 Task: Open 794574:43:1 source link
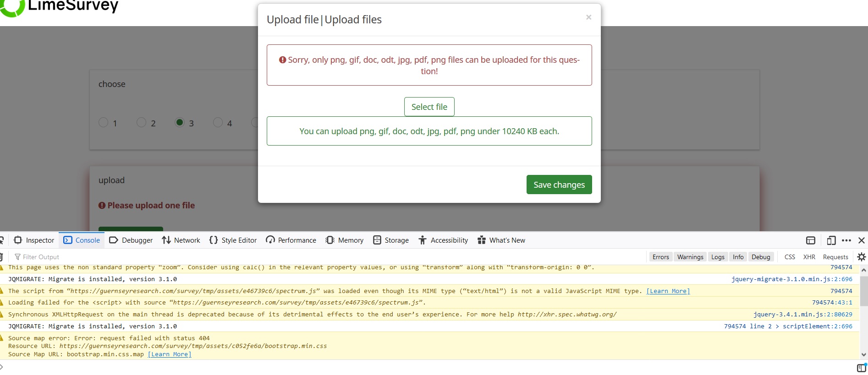tap(832, 303)
